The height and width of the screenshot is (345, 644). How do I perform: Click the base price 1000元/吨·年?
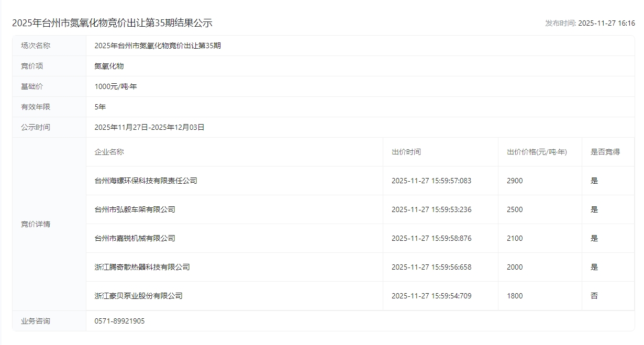(116, 86)
